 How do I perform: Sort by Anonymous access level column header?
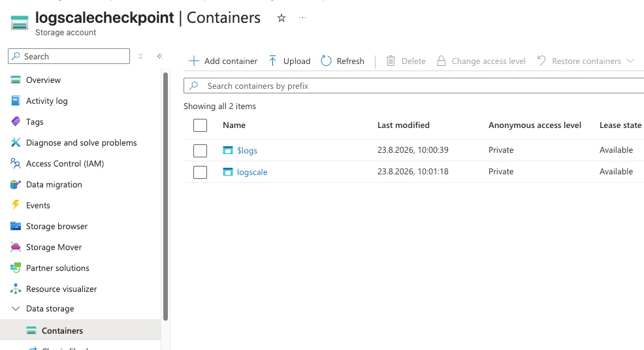click(x=535, y=125)
